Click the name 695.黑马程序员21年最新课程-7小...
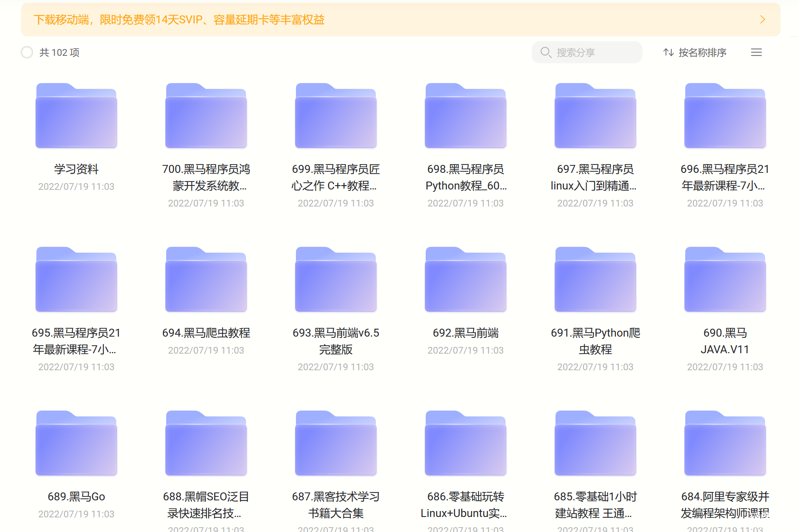The height and width of the screenshot is (532, 798). coord(76,341)
